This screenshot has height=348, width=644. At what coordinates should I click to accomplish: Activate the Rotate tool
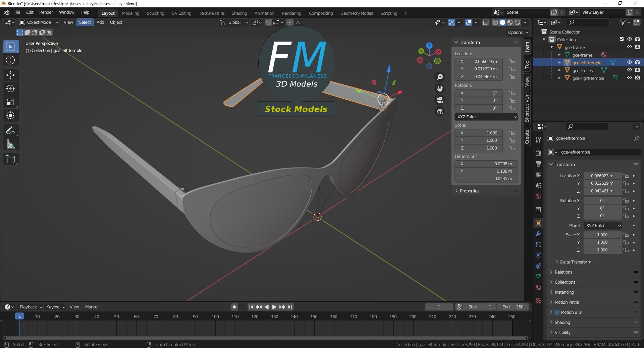click(10, 89)
